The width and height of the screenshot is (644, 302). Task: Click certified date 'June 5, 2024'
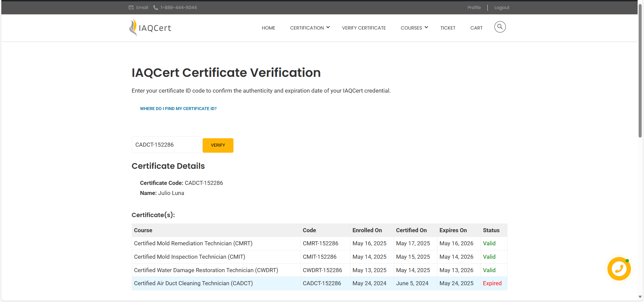[412, 283]
